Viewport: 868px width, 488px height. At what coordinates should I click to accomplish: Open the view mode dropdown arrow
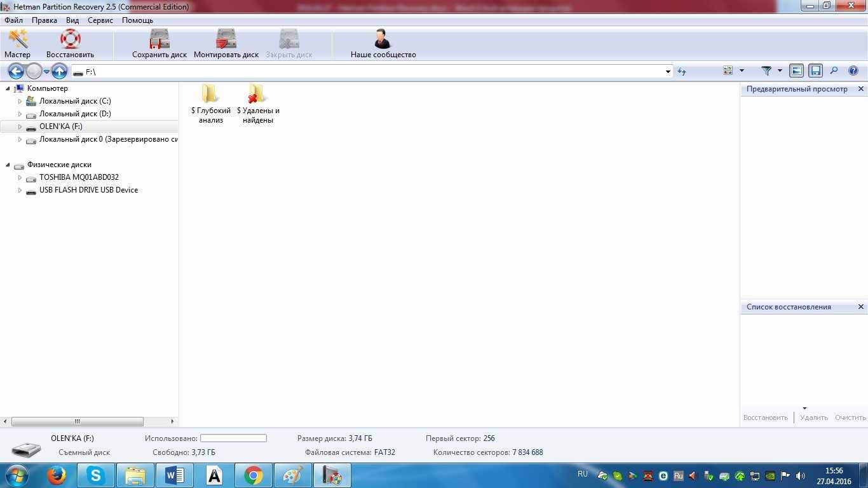[x=742, y=71]
